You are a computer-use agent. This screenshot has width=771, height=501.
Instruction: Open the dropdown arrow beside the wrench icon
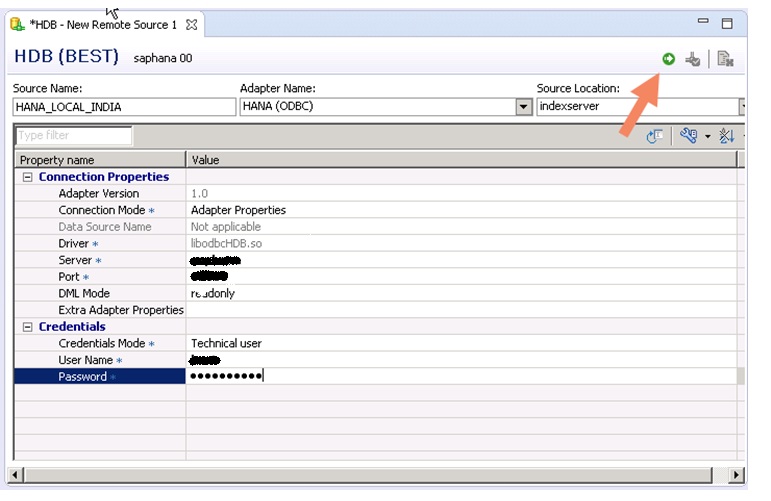pos(708,136)
